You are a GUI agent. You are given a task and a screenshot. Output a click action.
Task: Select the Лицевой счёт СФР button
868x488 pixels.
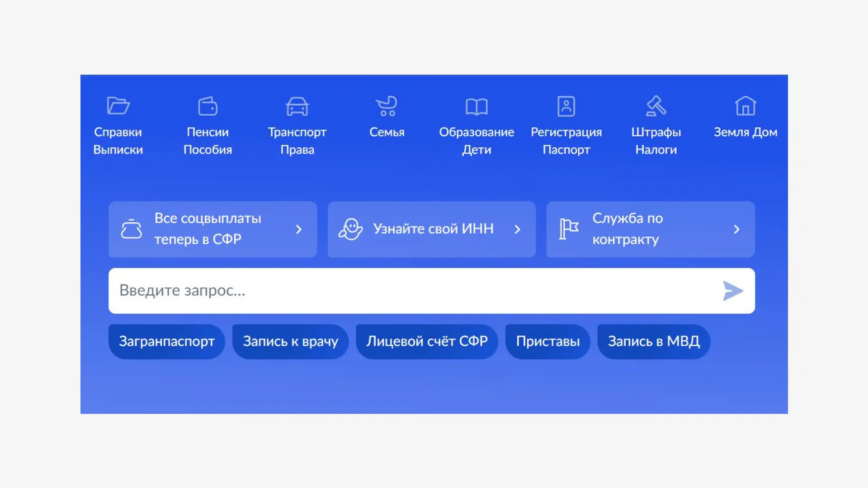click(427, 342)
